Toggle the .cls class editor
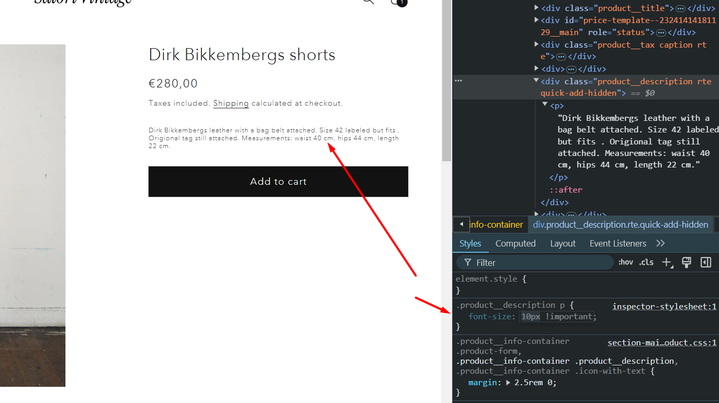Viewport: 719px width, 403px height. 647,262
